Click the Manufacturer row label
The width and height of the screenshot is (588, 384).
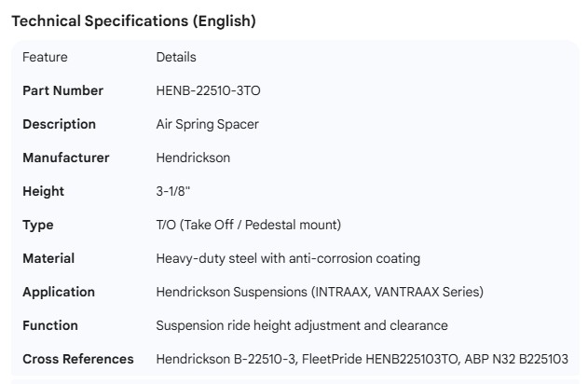65,158
